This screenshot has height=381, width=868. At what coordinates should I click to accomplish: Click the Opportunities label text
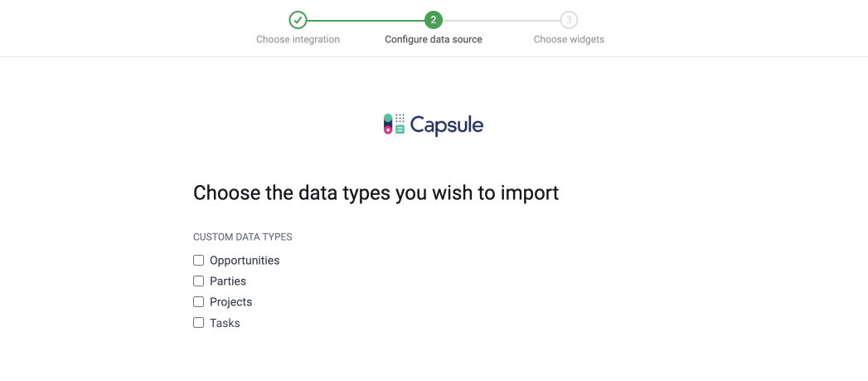tap(245, 261)
